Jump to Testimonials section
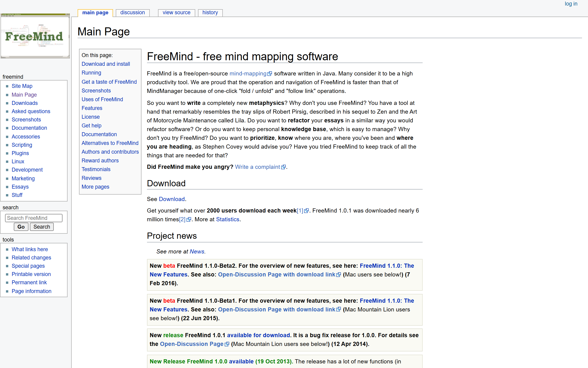This screenshot has width=588, height=368. [x=96, y=170]
